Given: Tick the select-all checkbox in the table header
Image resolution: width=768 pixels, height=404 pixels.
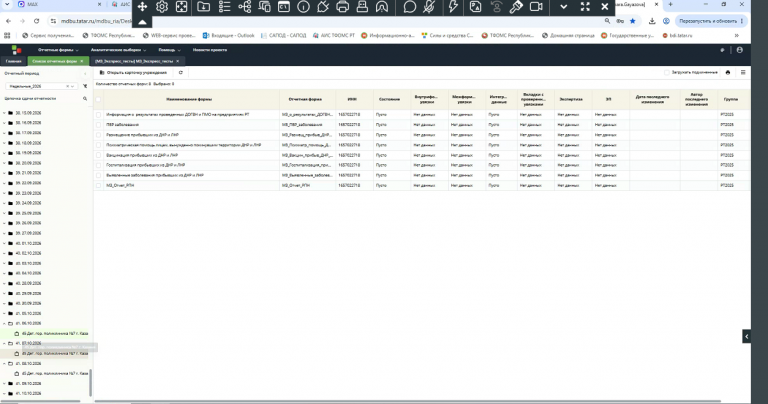Looking at the screenshot, I should pos(98,99).
